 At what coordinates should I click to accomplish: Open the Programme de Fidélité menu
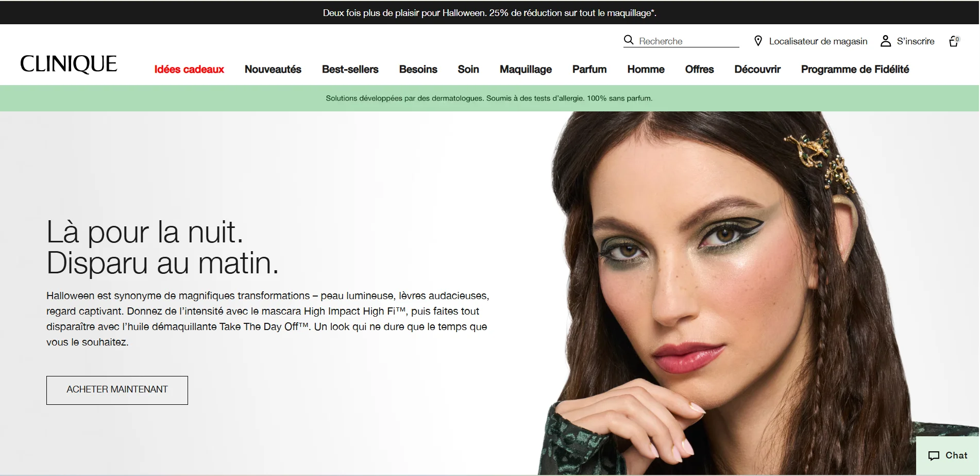point(855,69)
